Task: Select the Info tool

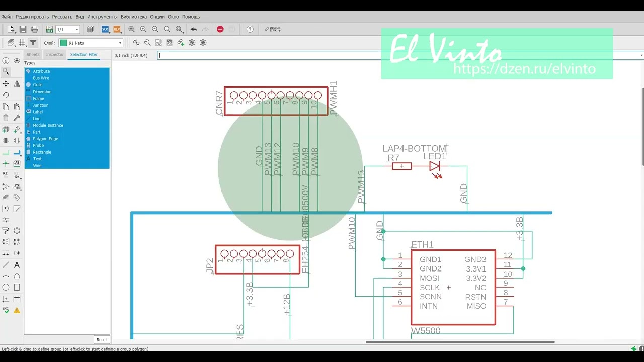Action: click(6, 61)
